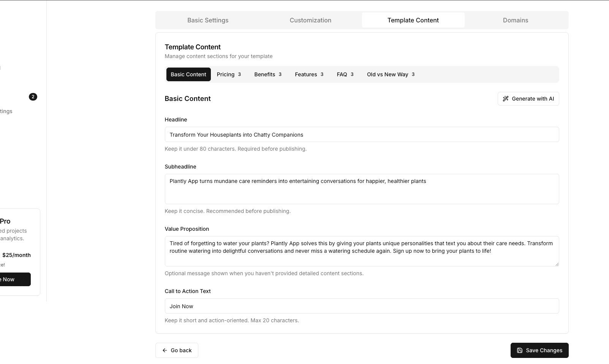This screenshot has height=364, width=609.
Task: Switch to the Customization tab
Action: point(310,20)
